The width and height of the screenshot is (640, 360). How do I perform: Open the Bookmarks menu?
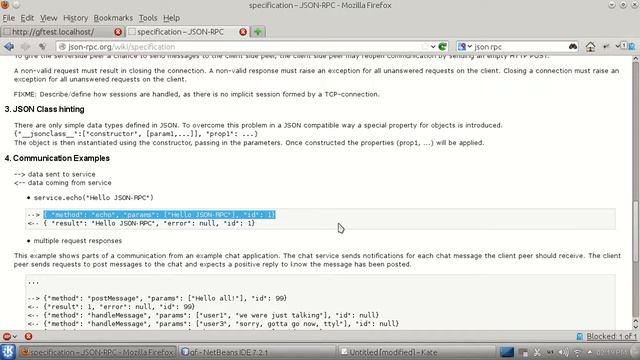[113, 18]
